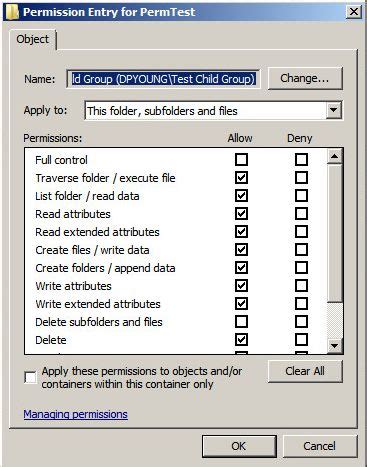Check Deny for Full control
Image resolution: width=367 pixels, height=467 pixels.
pyautogui.click(x=301, y=160)
